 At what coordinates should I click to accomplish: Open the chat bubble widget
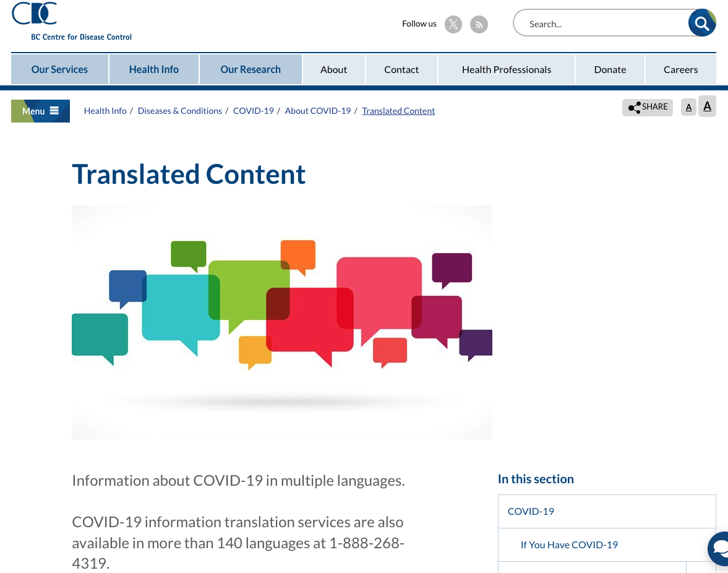pos(719,548)
